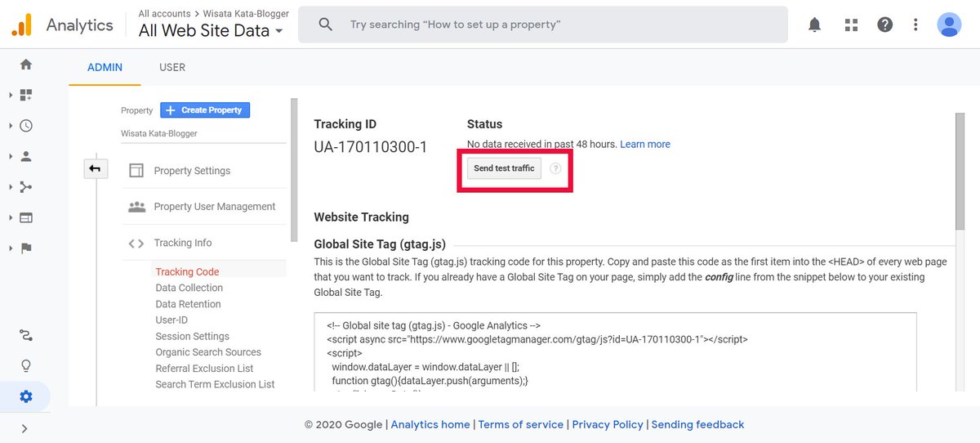
Task: Expand the Customization sidebar section arrow
Action: [x=11, y=95]
